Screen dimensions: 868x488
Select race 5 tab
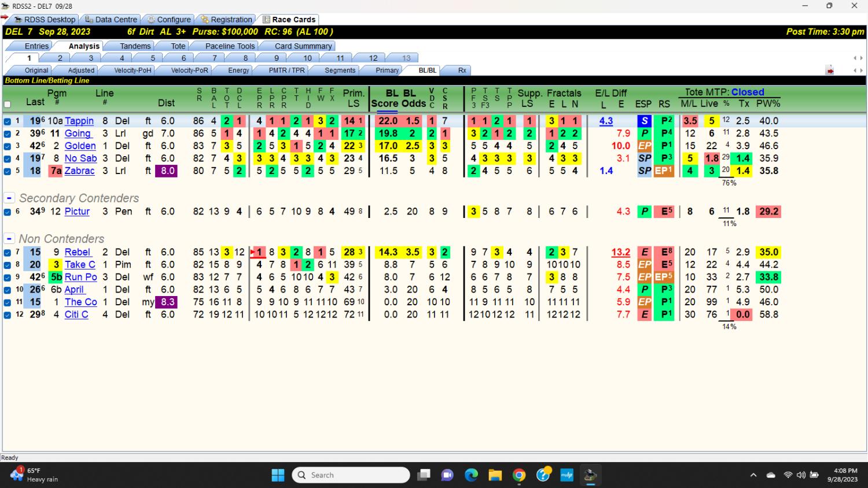pyautogui.click(x=153, y=58)
